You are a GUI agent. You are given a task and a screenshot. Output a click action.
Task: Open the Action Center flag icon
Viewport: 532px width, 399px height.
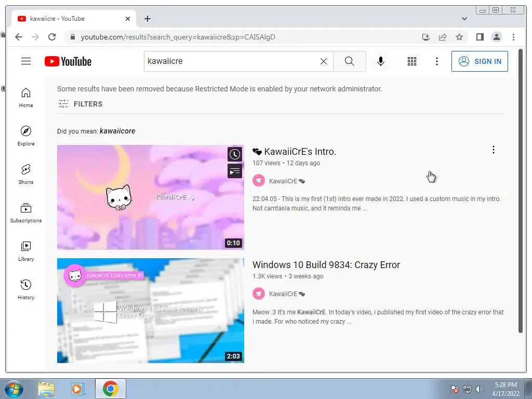[454, 389]
